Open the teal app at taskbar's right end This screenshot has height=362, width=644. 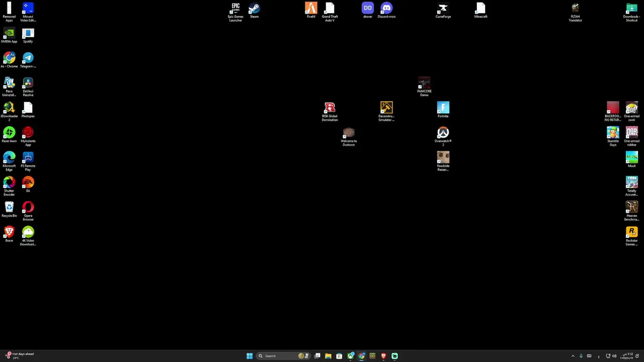(395, 356)
